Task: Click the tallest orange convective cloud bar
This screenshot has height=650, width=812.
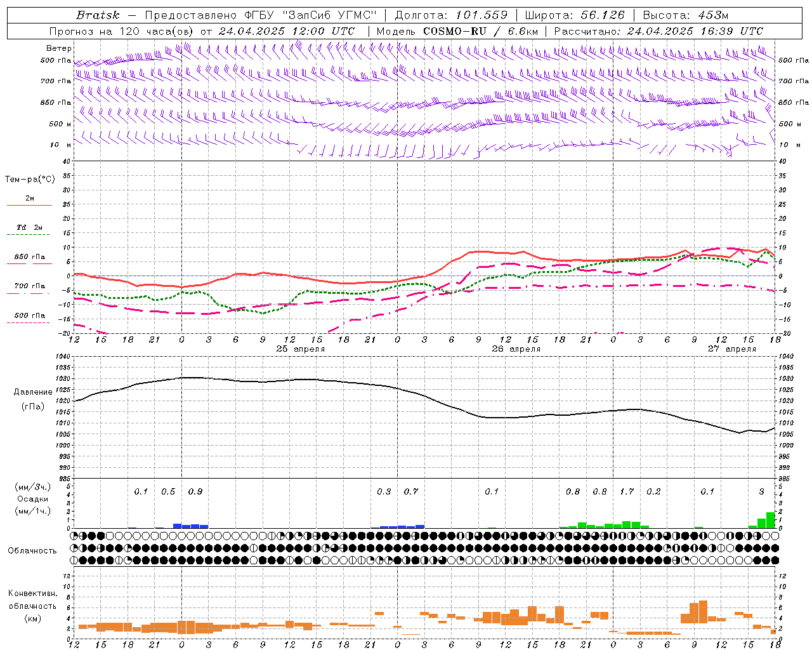Action: coord(703,612)
